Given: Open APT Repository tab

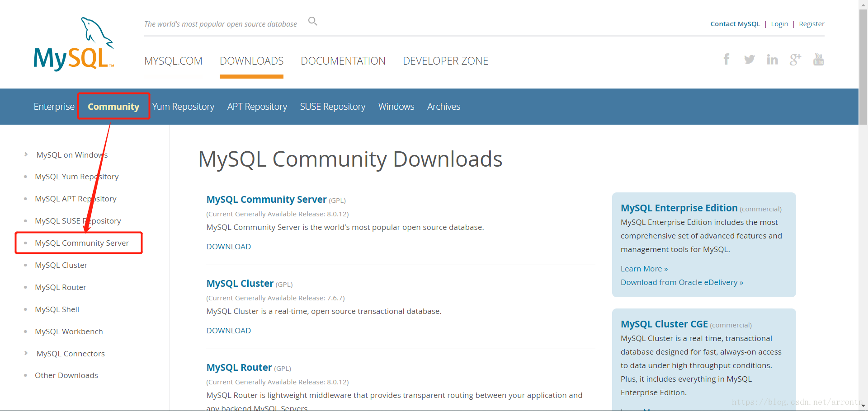Looking at the screenshot, I should pos(257,107).
